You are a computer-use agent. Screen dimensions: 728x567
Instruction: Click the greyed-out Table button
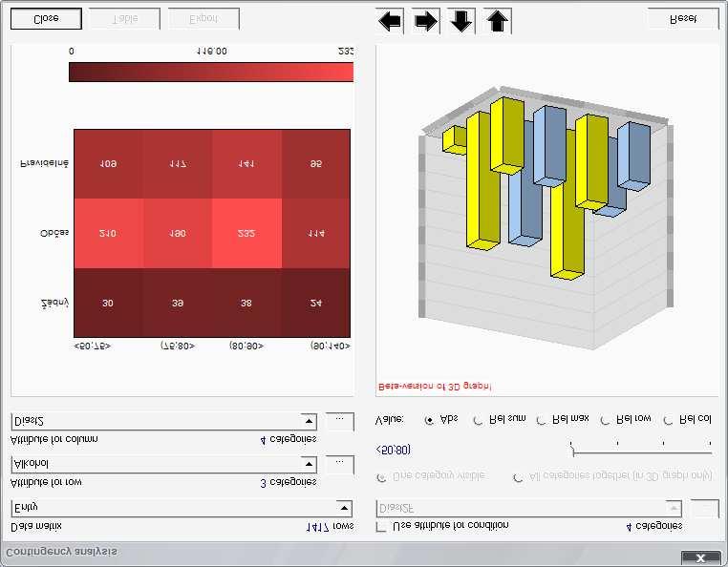coord(125,18)
